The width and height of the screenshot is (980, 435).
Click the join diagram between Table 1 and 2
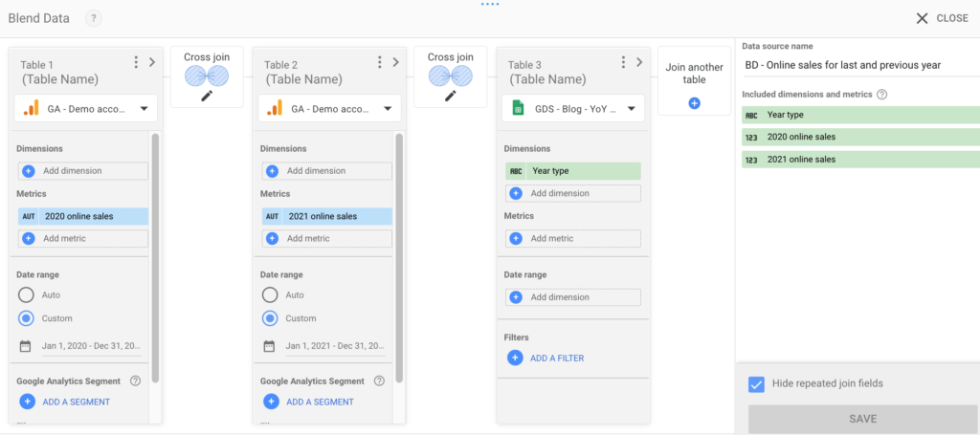[x=207, y=76]
